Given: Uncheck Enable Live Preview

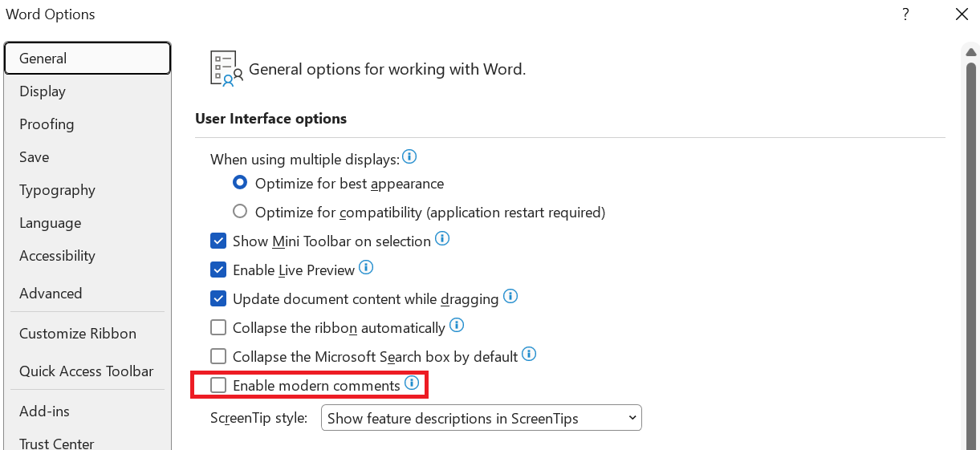Looking at the screenshot, I should [218, 270].
